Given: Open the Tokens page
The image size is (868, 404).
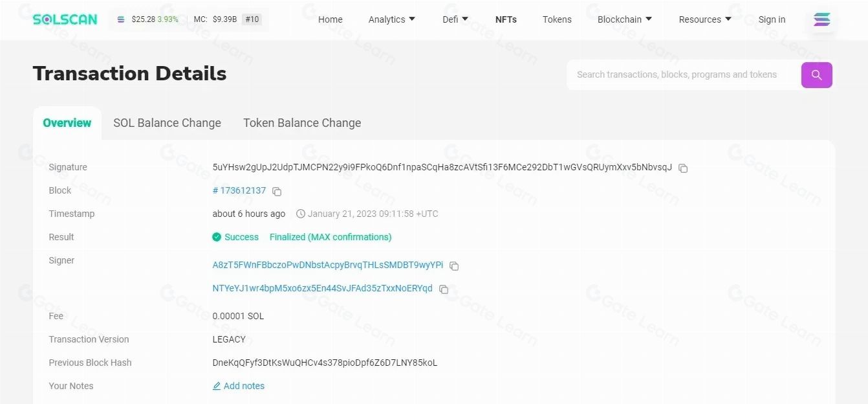Looking at the screenshot, I should pyautogui.click(x=557, y=19).
